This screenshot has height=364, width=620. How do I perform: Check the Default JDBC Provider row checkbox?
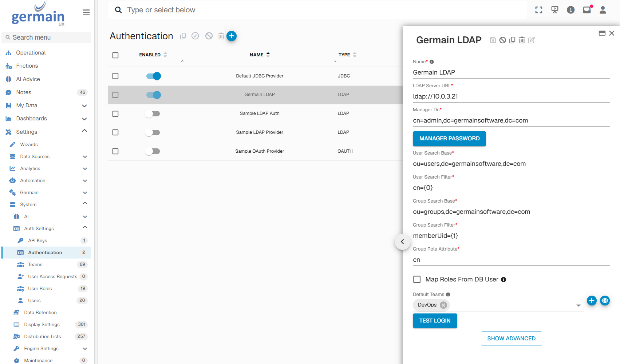tap(115, 76)
